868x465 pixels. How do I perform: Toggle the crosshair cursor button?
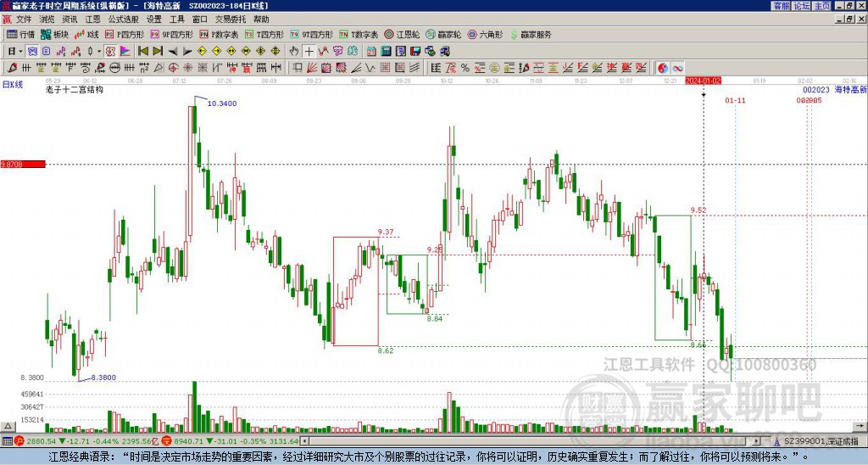(309, 51)
